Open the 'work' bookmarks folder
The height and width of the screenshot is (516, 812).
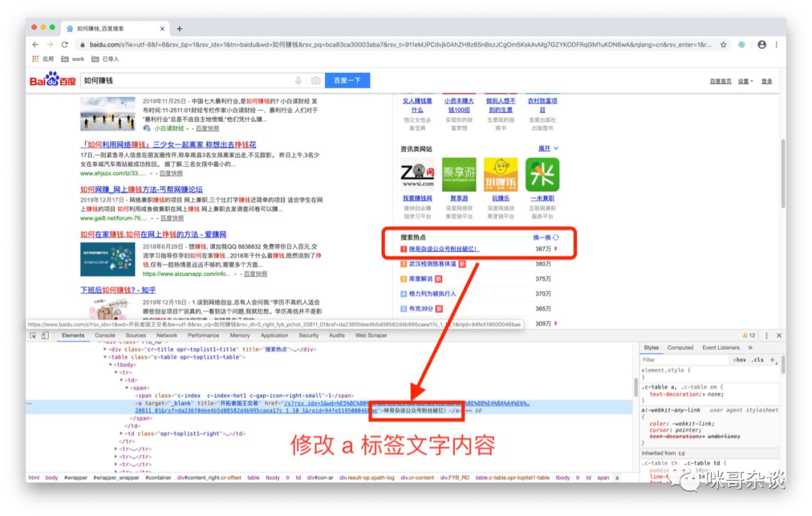tap(73, 59)
